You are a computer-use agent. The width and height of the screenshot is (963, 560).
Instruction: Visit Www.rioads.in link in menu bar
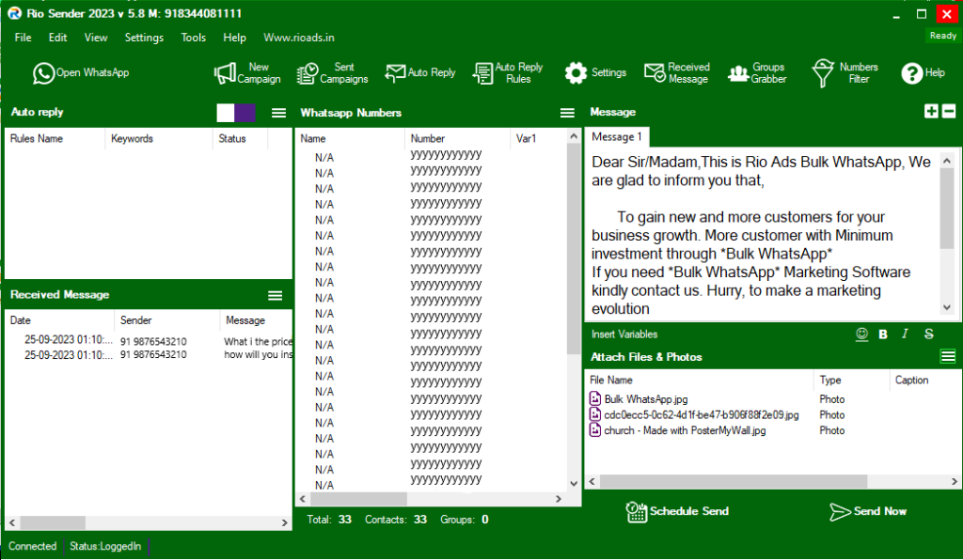click(x=299, y=38)
